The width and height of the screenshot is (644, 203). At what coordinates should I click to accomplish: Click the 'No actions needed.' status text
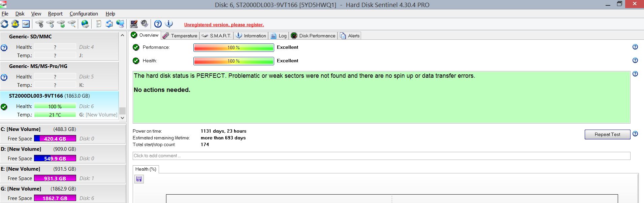coord(162,90)
